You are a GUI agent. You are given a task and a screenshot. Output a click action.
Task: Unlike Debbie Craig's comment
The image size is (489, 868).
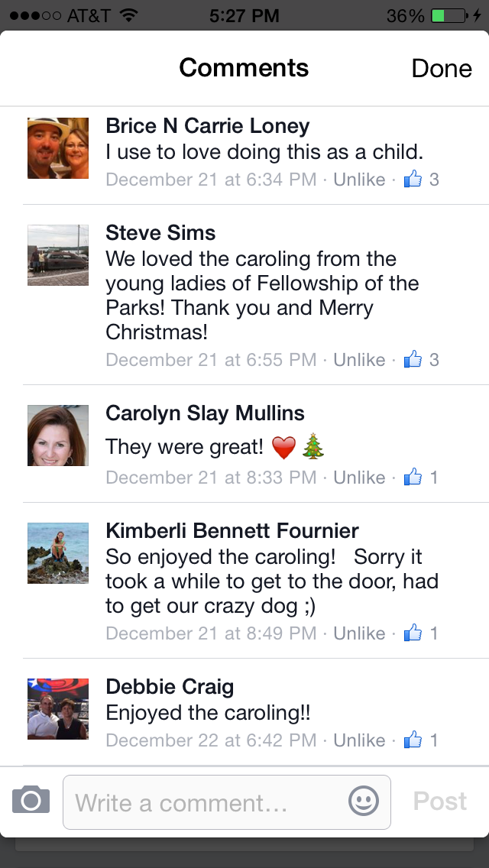tap(359, 740)
